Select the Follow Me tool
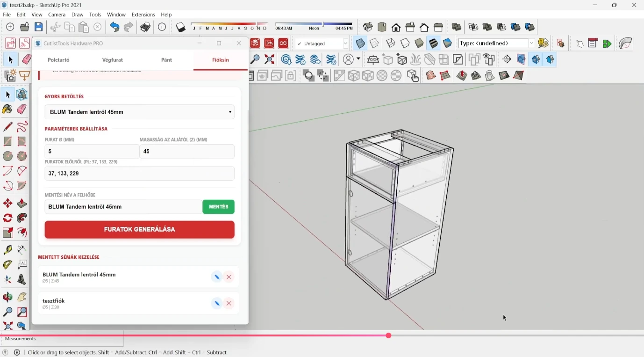 pos(22,218)
